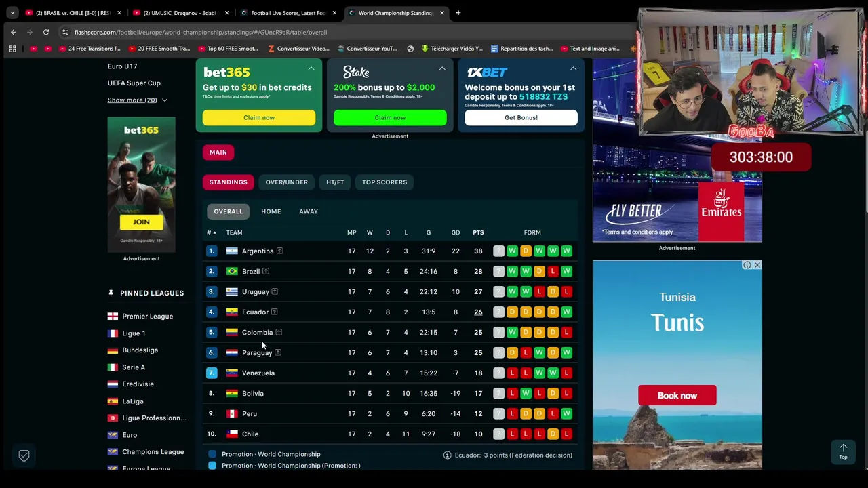The height and width of the screenshot is (488, 868).
Task: Open new browser tab with plus icon
Action: 458,13
